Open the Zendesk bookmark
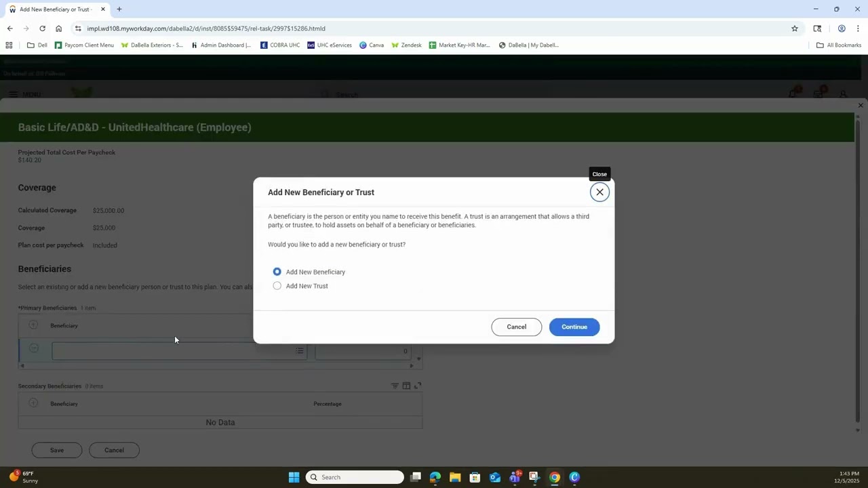 pos(406,45)
